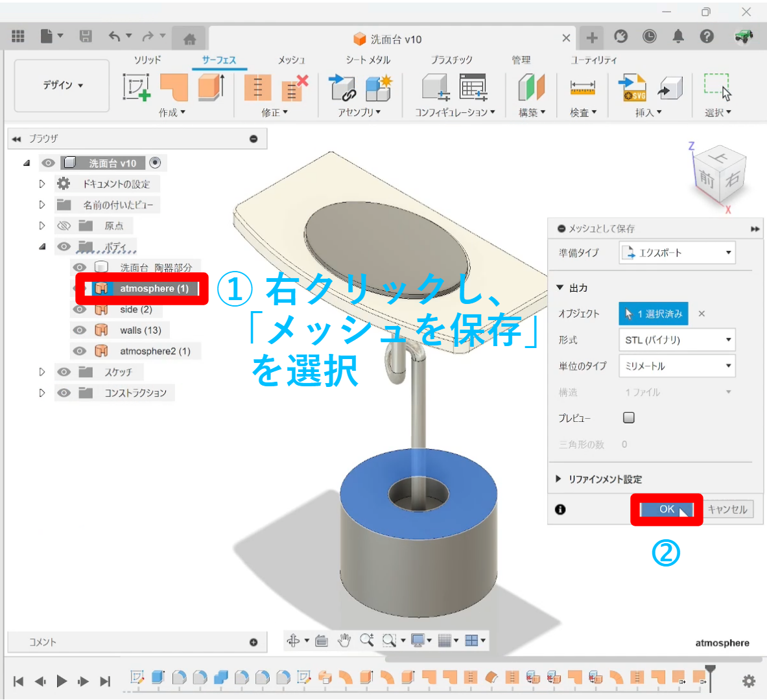Click the Insert SVG icon in toolbar
The height and width of the screenshot is (700, 767).
tap(631, 87)
